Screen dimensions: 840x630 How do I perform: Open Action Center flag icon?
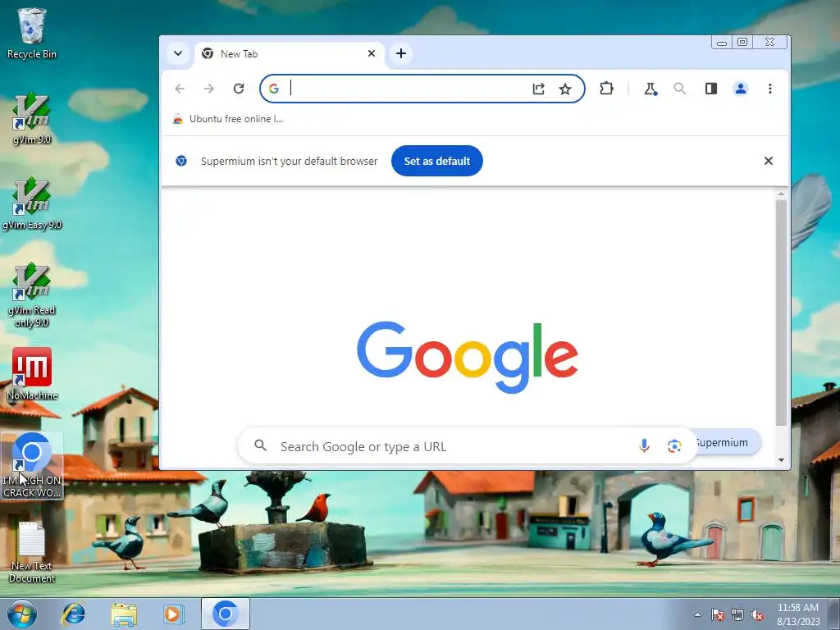click(x=718, y=614)
